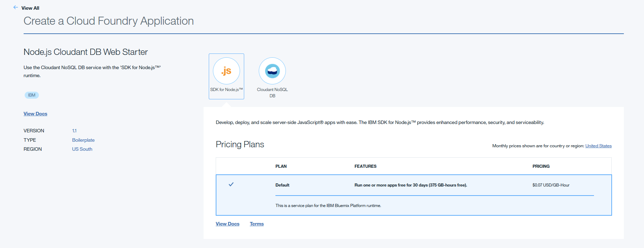The height and width of the screenshot is (248, 644).
Task: Click the SDK for Node.js™ label
Action: click(226, 90)
